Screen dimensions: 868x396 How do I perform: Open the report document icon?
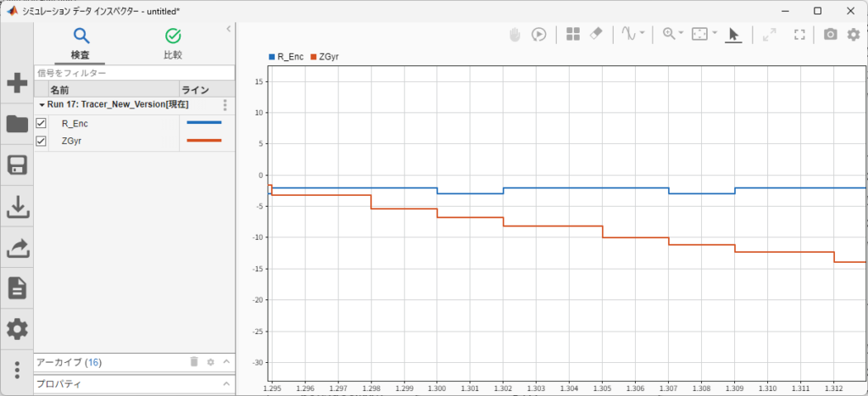[17, 288]
